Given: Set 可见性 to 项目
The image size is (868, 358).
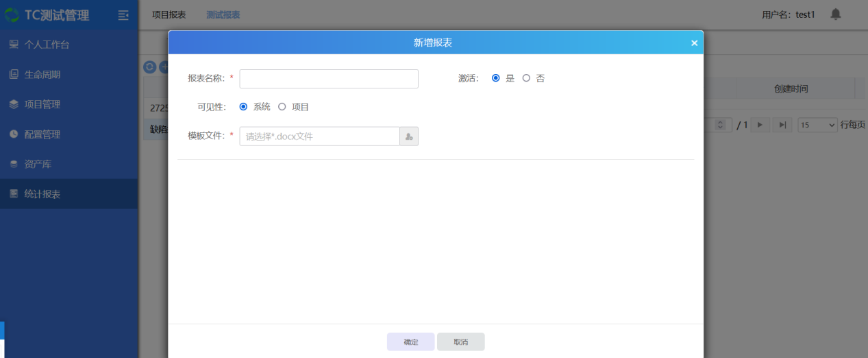Looking at the screenshot, I should (x=282, y=107).
